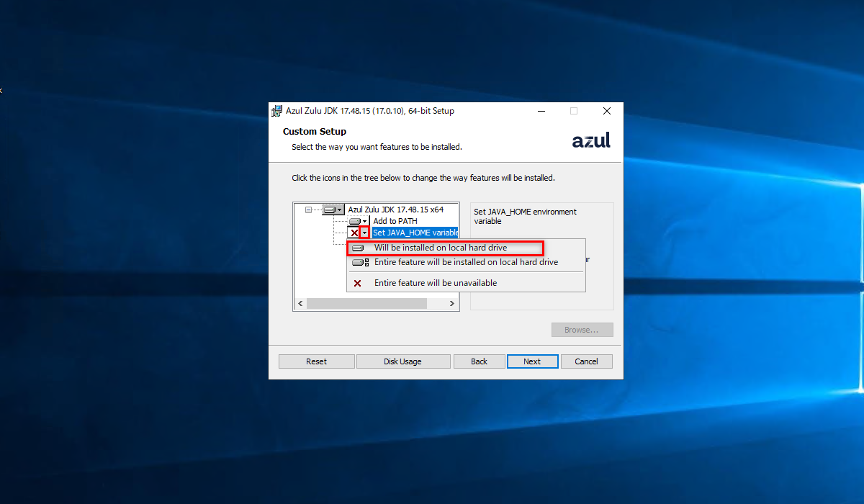The image size is (864, 504).
Task: Click the Custom Setup heading text
Action: (x=315, y=132)
